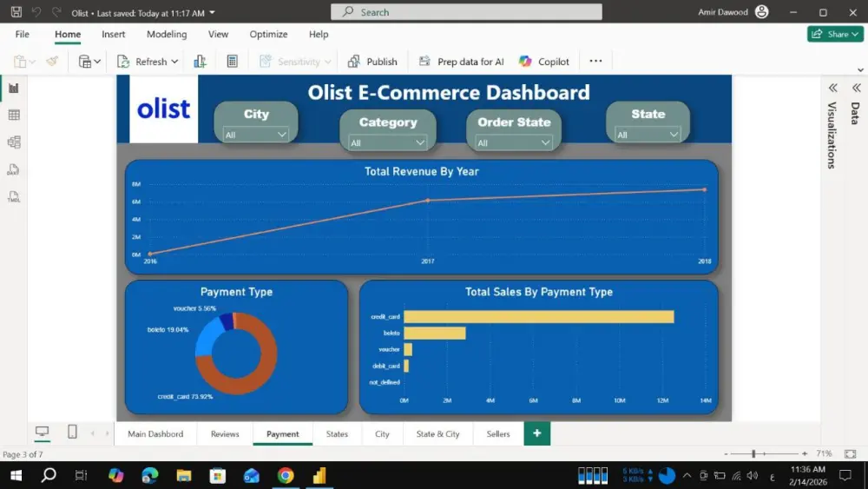Open the get data icon
The image size is (868, 489).
coord(85,62)
